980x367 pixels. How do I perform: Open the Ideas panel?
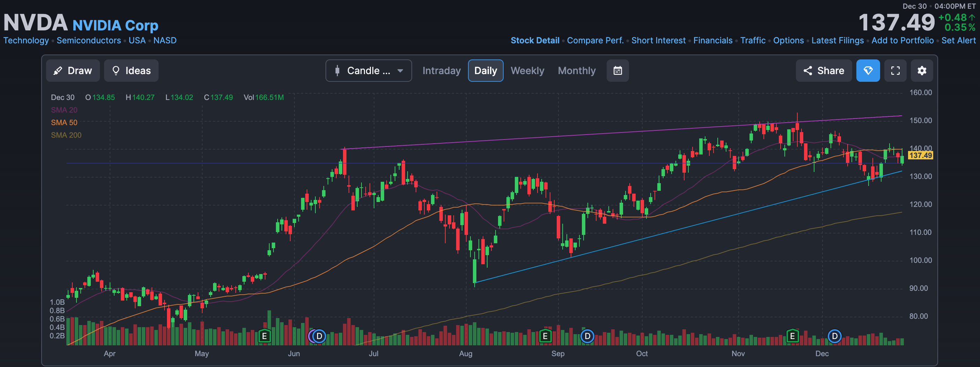[131, 71]
